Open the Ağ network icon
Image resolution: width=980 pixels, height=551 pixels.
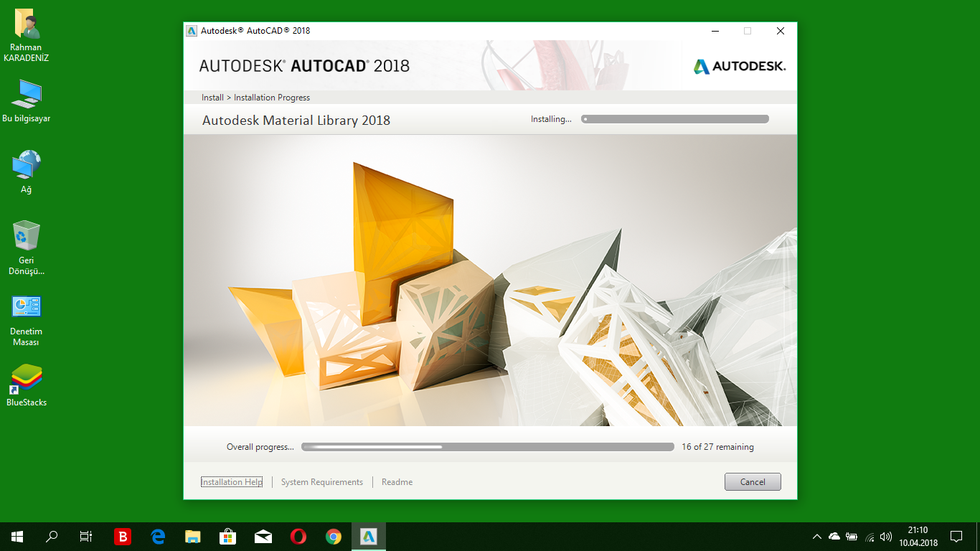pyautogui.click(x=27, y=172)
